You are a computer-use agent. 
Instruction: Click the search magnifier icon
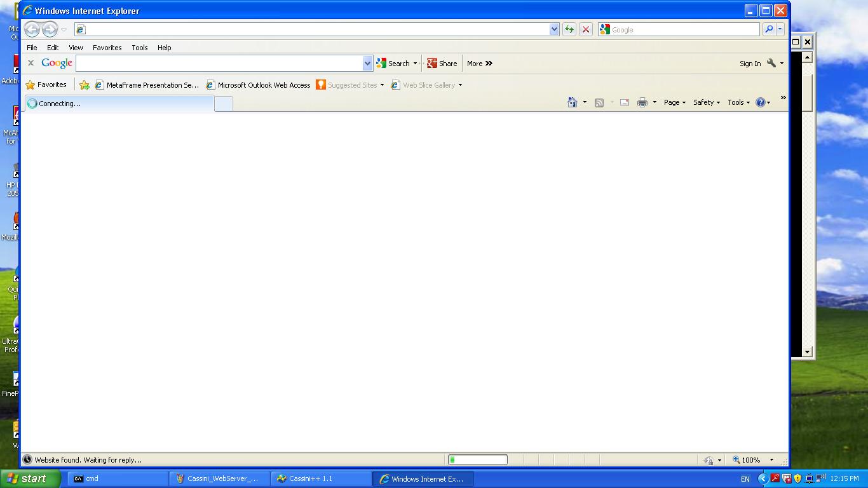point(768,29)
